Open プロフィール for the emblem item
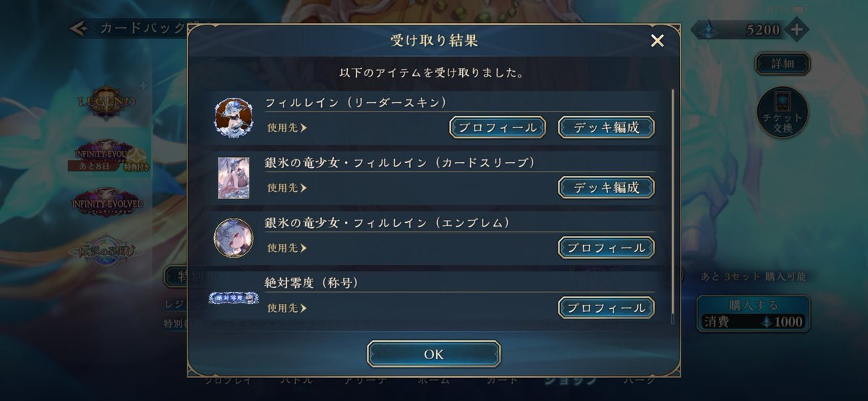868x401 pixels. (606, 248)
